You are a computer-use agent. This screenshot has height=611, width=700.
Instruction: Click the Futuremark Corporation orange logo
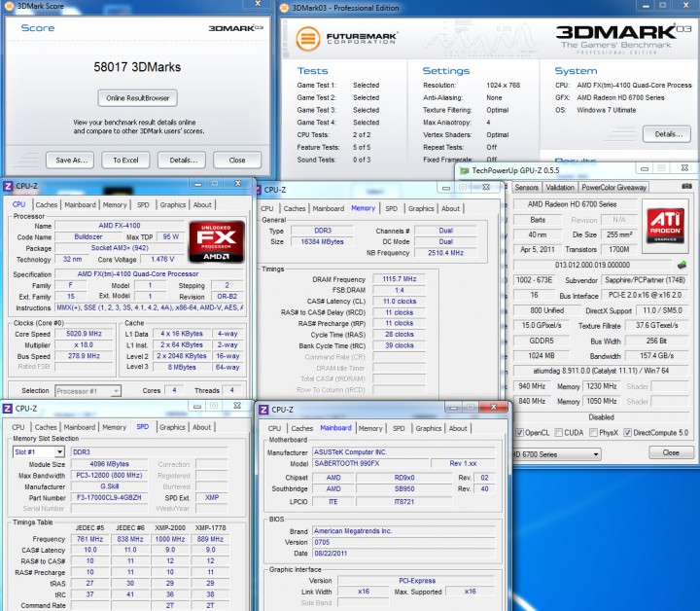click(x=308, y=38)
